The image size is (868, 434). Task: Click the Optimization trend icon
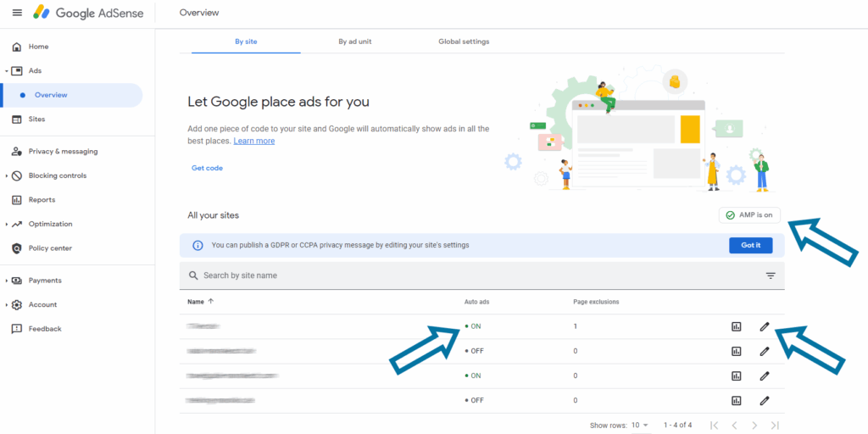coord(17,224)
